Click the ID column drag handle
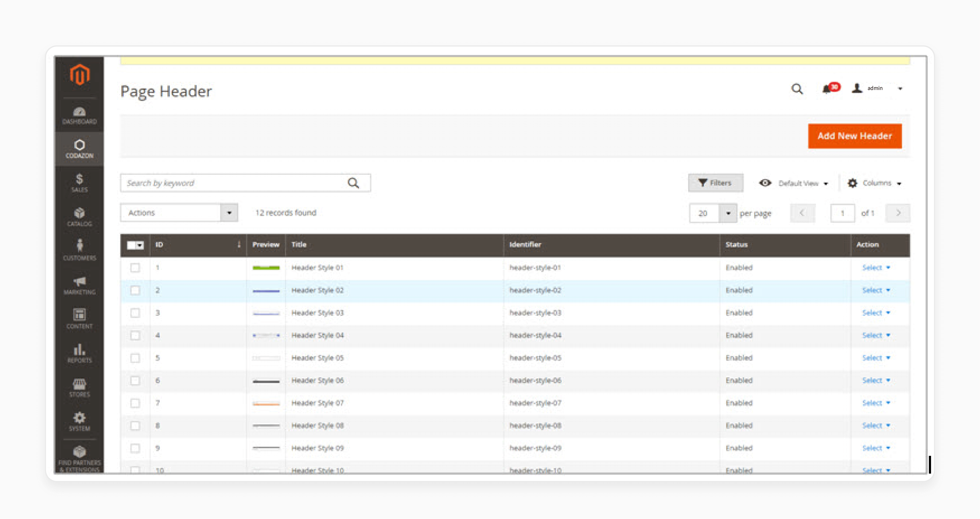Screen dimensions: 980x519 point(239,245)
